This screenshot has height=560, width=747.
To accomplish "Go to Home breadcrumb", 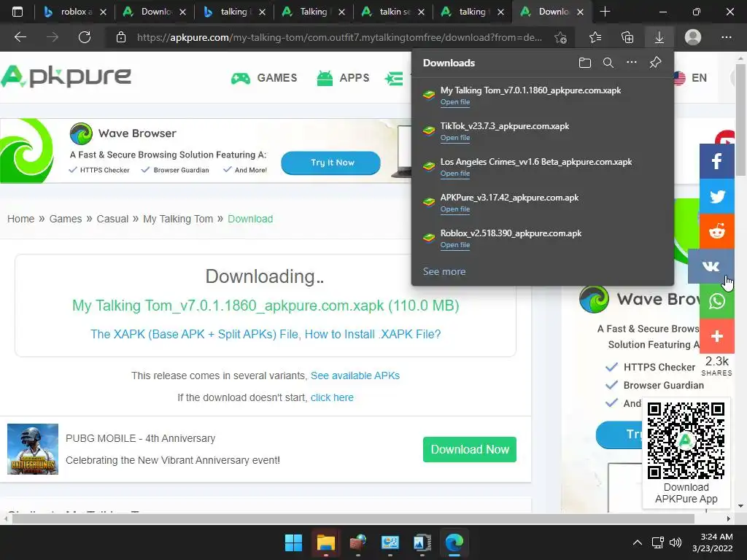I will 20,219.
